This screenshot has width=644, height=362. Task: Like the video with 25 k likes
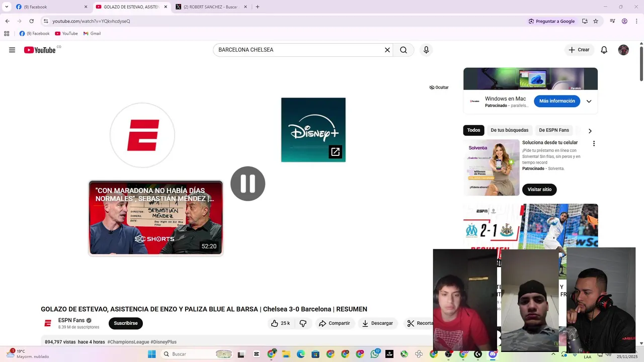click(x=280, y=323)
